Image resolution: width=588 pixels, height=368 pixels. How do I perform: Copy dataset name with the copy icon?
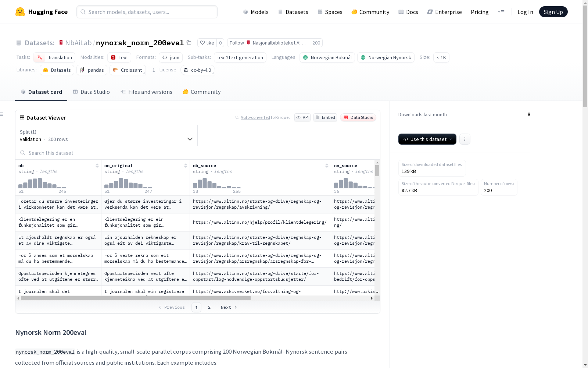point(189,43)
